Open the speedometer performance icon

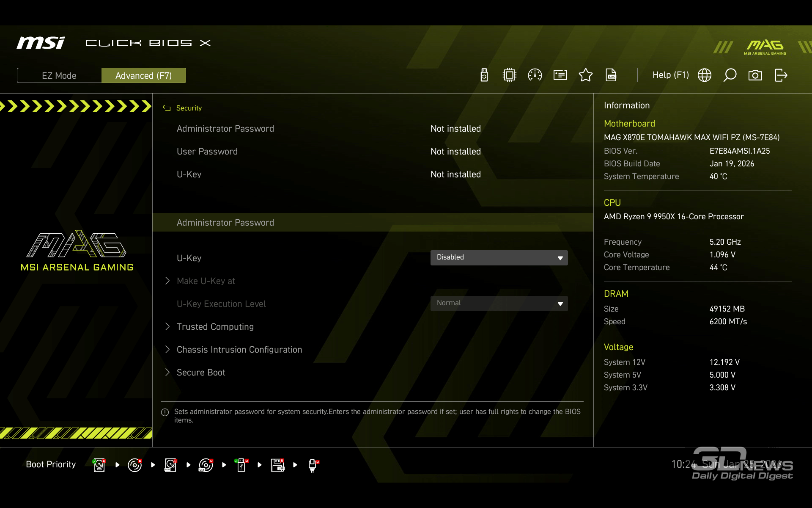[x=535, y=75]
